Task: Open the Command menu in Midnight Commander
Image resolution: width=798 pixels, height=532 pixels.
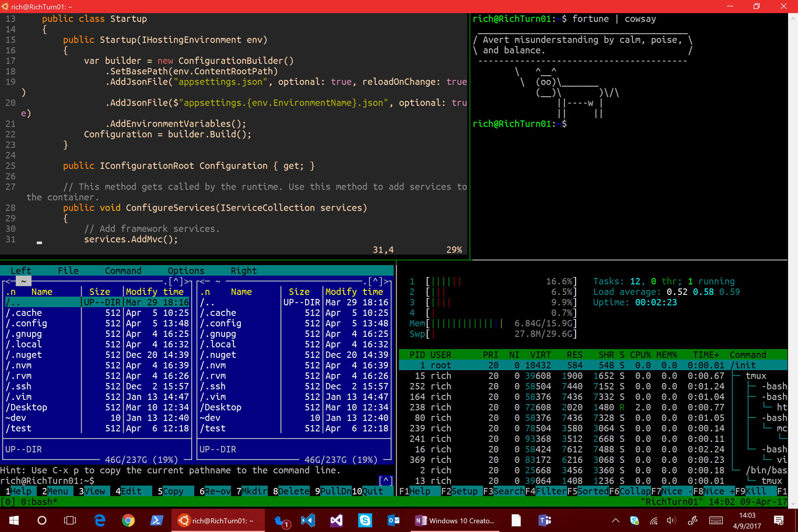Action: 123,270
